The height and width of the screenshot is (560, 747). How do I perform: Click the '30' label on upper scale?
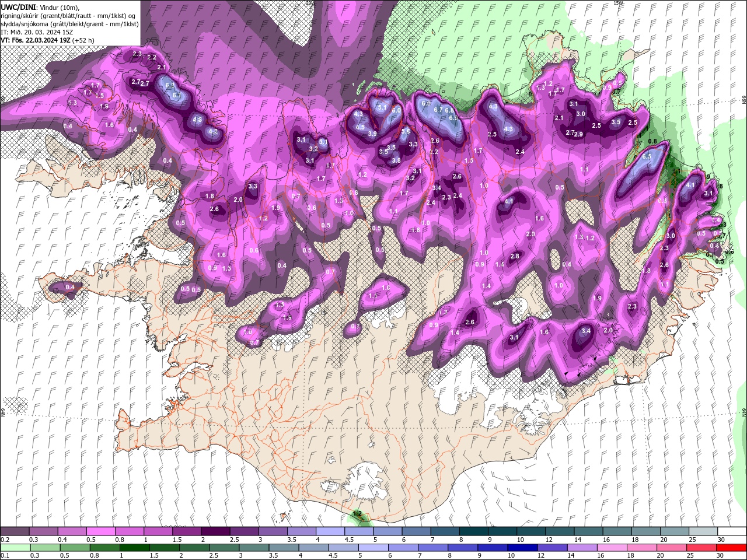721,540
